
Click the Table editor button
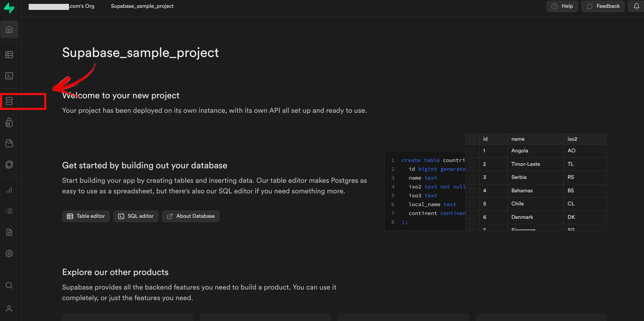tap(86, 216)
